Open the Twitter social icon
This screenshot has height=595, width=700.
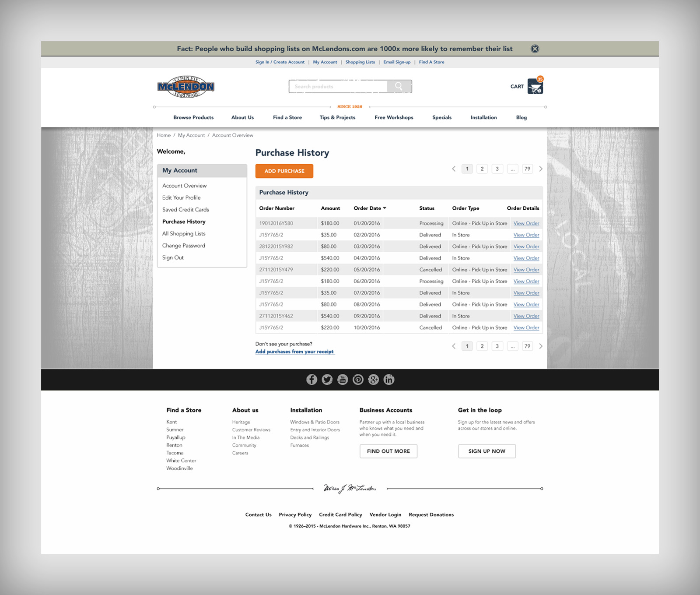click(327, 380)
